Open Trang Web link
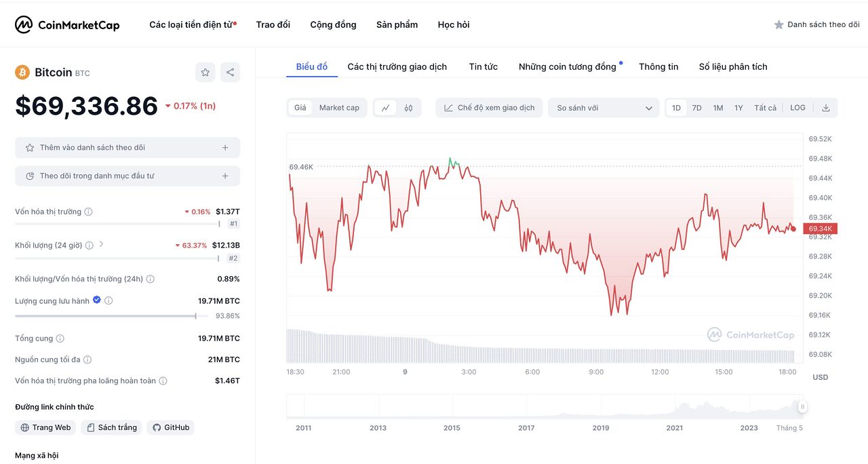The image size is (868, 464). 45,427
